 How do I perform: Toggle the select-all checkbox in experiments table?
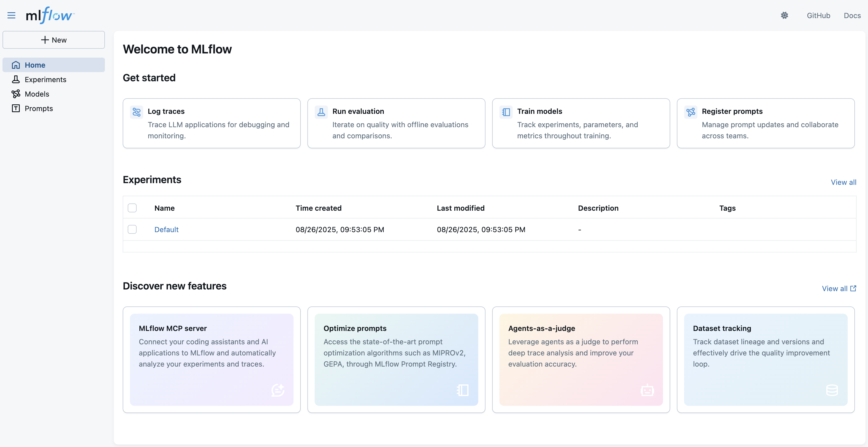click(x=132, y=208)
